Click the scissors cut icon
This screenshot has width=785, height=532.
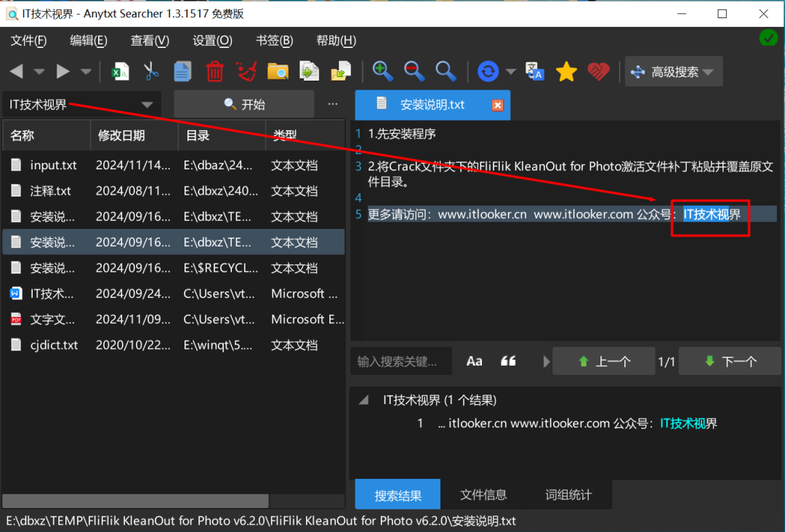(x=150, y=71)
